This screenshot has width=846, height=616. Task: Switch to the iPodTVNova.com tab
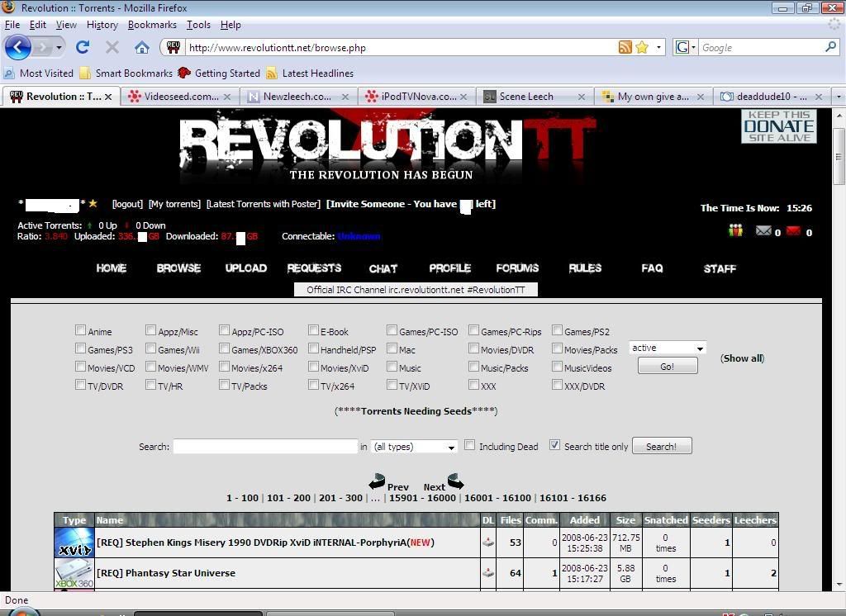pos(416,97)
